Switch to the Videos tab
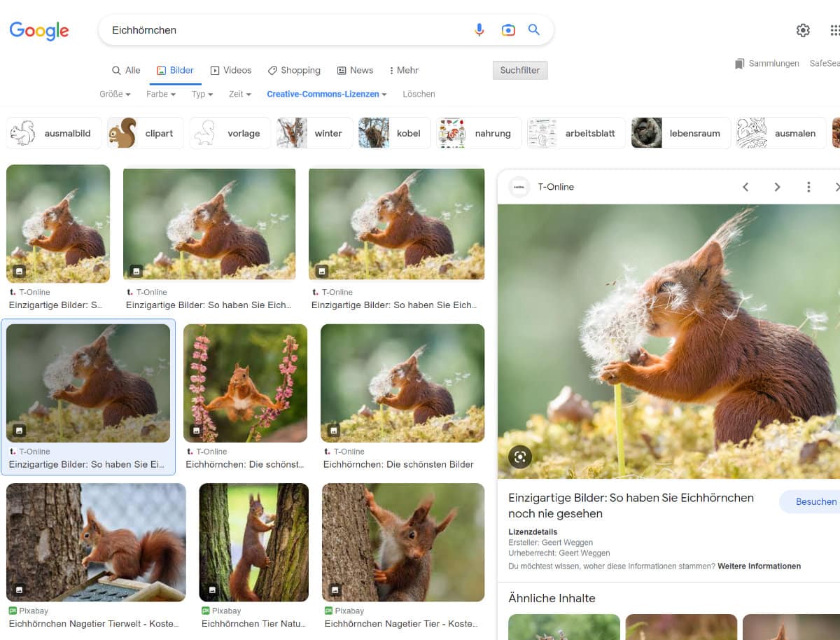 coord(231,70)
